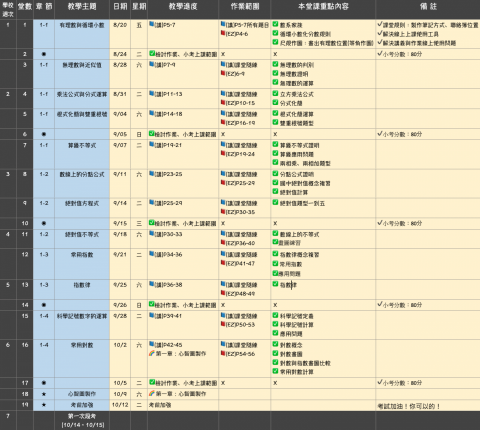The image size is (480, 430).
Task: Click red book icon beside [EZ]P19-24
Action: click(x=223, y=153)
